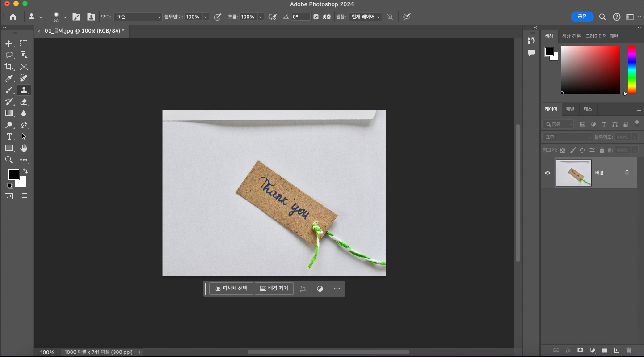Click the 공유 share button
644x357 pixels.
(582, 17)
